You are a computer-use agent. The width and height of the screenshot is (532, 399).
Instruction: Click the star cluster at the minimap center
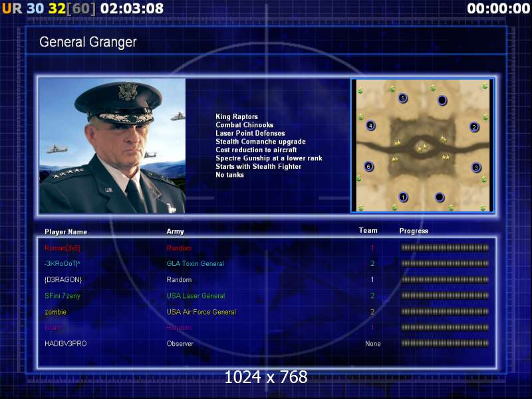(x=422, y=148)
